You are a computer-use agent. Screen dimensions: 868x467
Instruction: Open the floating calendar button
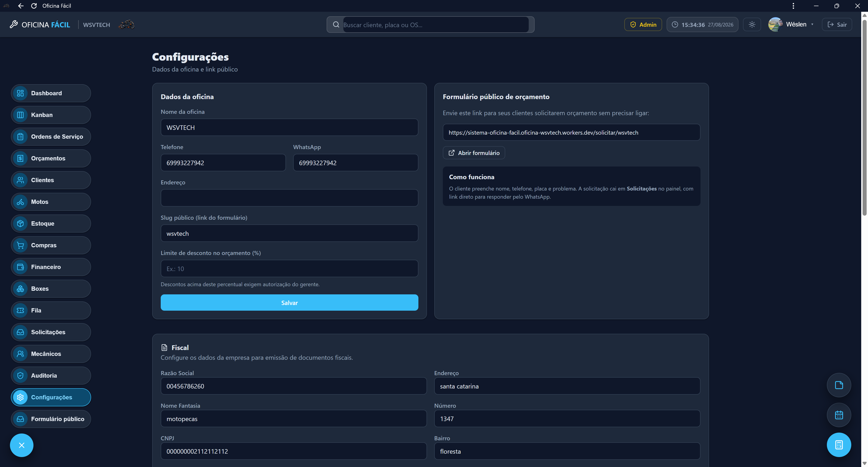(839, 415)
